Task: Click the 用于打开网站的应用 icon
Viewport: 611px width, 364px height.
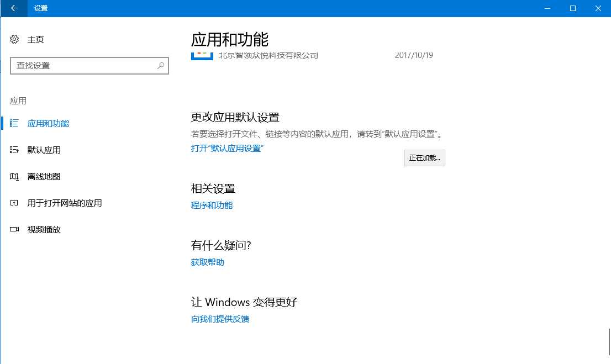Action: (14, 203)
